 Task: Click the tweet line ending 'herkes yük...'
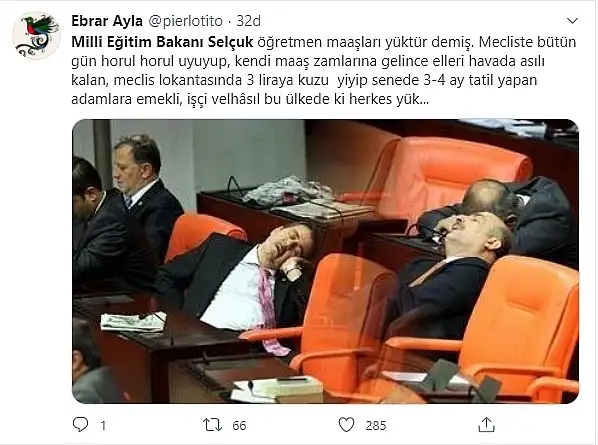point(250,99)
